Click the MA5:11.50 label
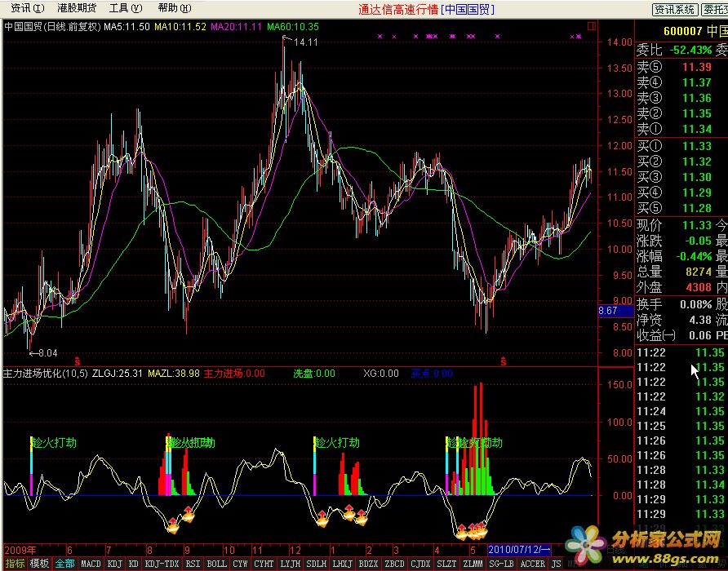Image resolution: width=728 pixels, height=571 pixels. pos(127,26)
